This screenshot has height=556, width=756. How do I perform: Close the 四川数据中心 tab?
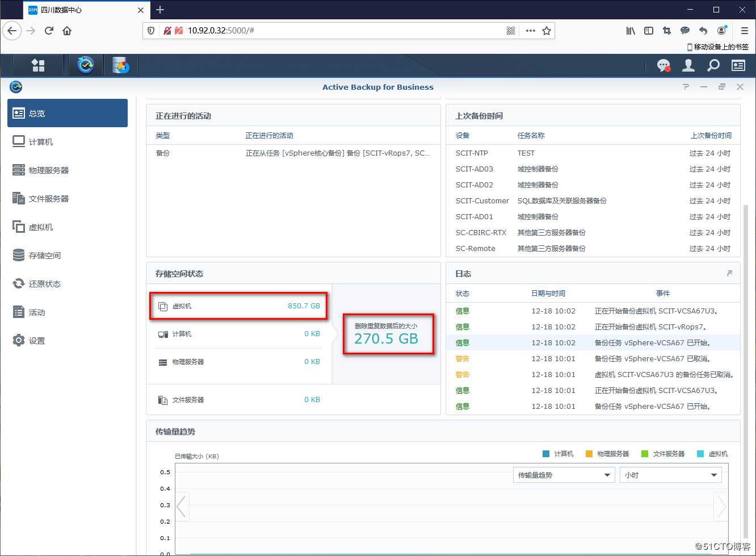click(x=141, y=10)
